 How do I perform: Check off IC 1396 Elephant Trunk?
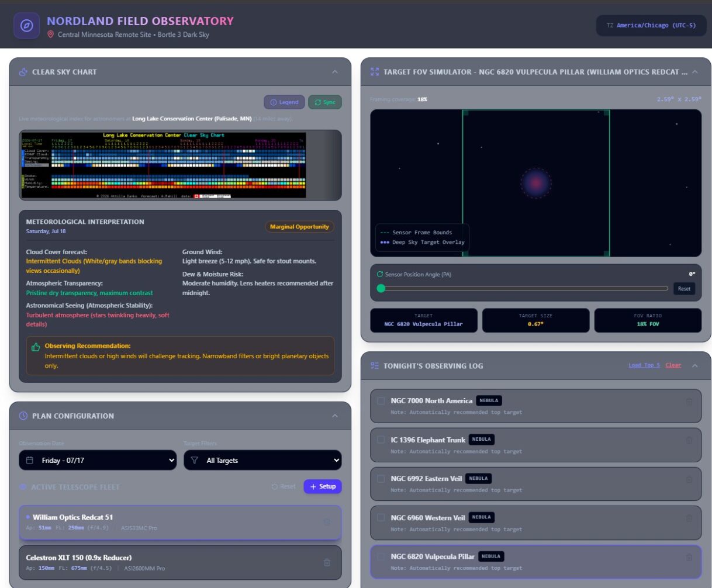[x=381, y=440]
